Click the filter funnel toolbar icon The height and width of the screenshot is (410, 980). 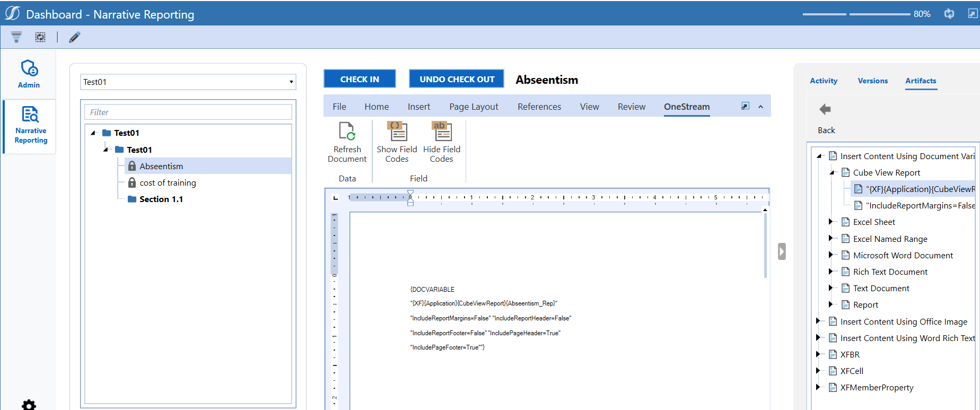click(x=16, y=37)
